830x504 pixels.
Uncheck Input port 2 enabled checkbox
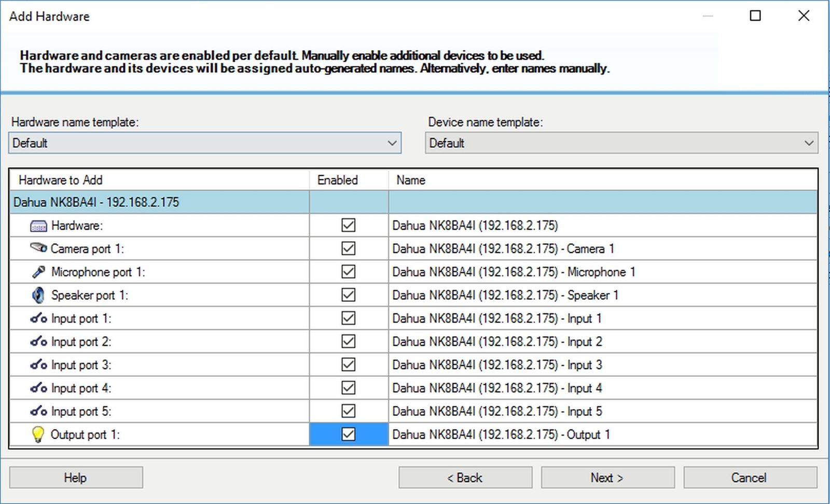tap(348, 342)
